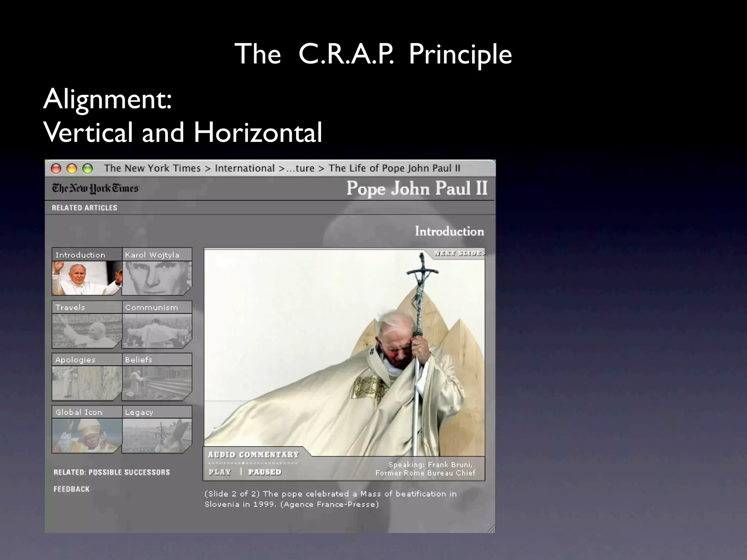Open the Related: Possible Successors link
The height and width of the screenshot is (560, 747).
[112, 472]
